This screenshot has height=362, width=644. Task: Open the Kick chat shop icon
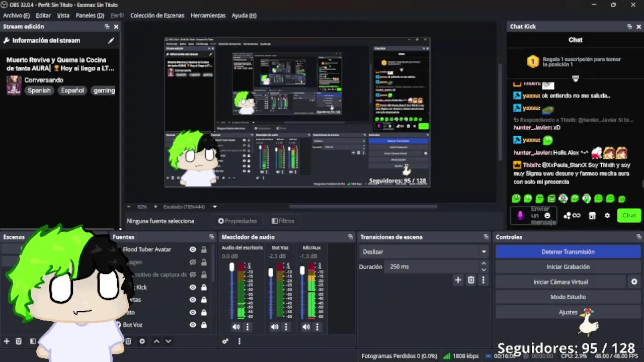point(592,215)
